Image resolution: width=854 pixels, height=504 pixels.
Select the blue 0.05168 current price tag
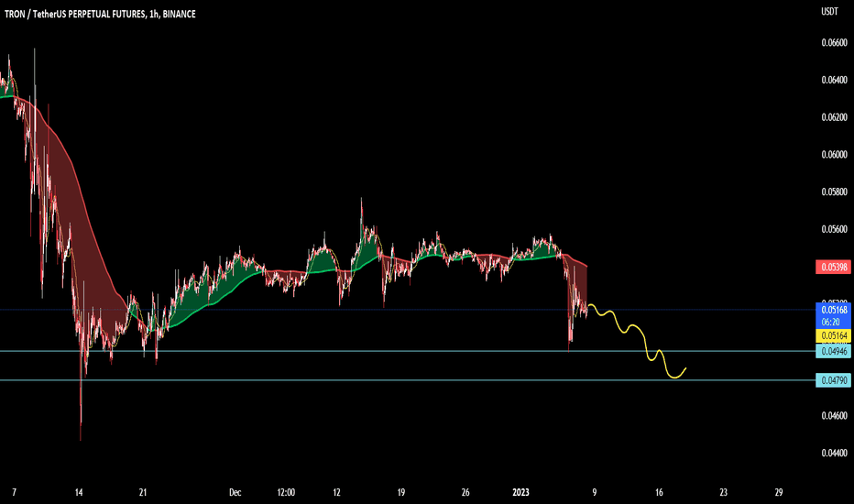coord(833,310)
